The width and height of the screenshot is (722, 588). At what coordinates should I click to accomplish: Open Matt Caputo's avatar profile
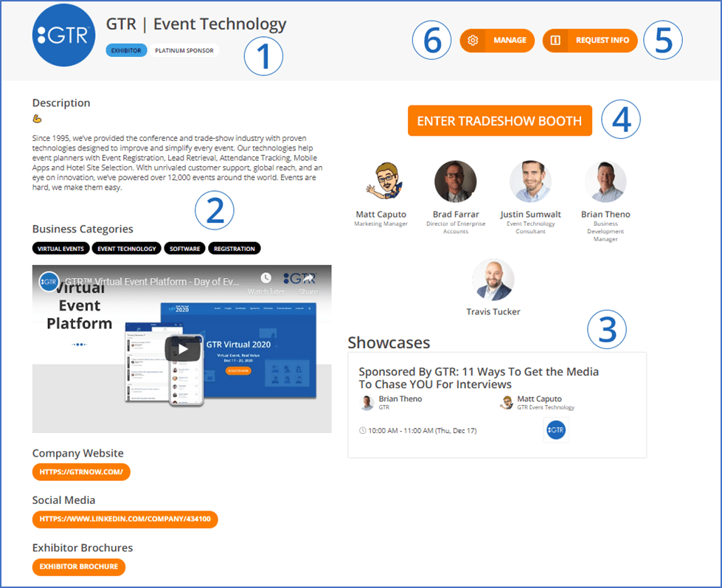pyautogui.click(x=381, y=181)
